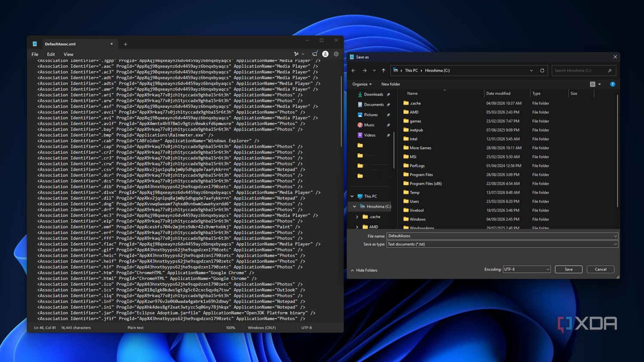644x362 pixels.
Task: Open the Save as help icon
Action: point(613,84)
